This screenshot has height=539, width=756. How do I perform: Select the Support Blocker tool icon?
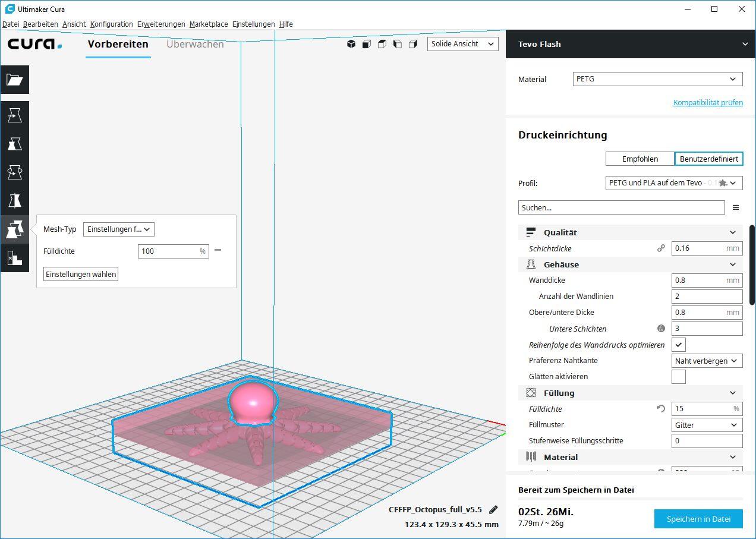point(14,258)
